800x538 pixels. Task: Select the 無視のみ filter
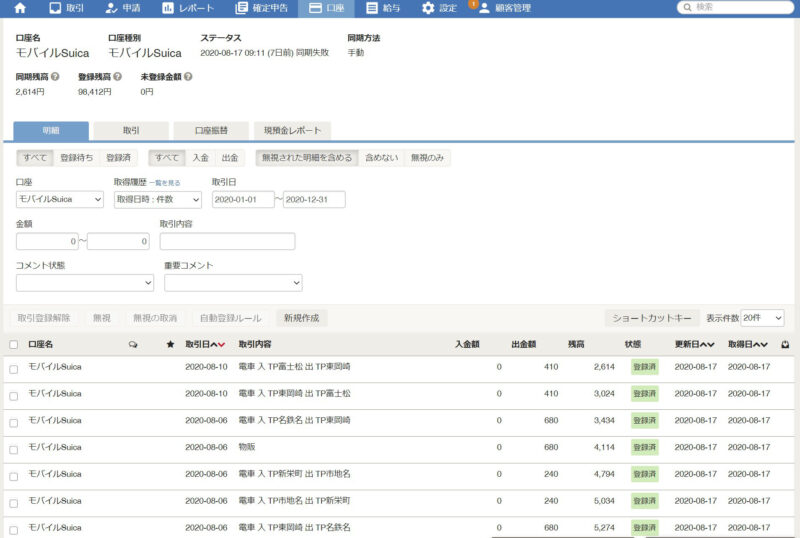pyautogui.click(x=428, y=158)
